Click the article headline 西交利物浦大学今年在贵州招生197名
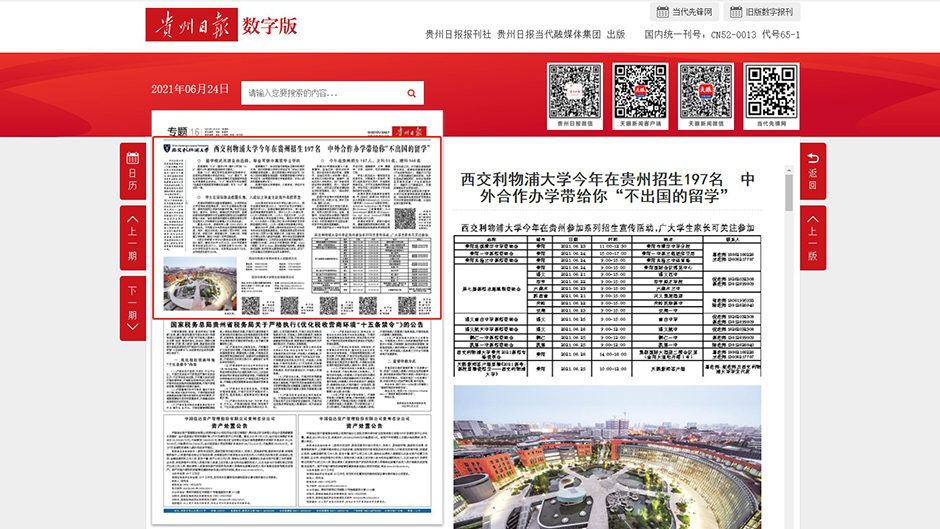Viewport: 940px width, 529px height. 607,187
